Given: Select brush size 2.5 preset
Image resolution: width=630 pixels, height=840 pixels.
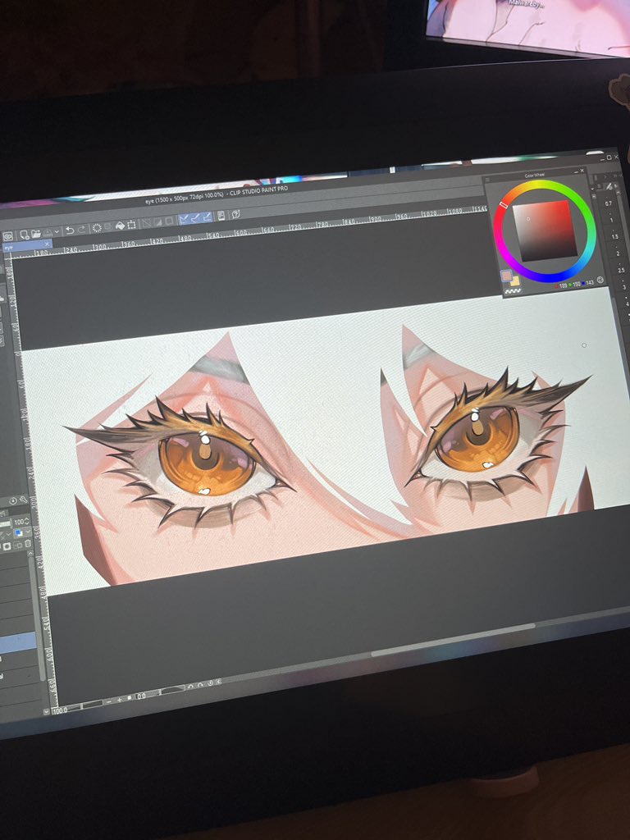Looking at the screenshot, I should click(621, 270).
